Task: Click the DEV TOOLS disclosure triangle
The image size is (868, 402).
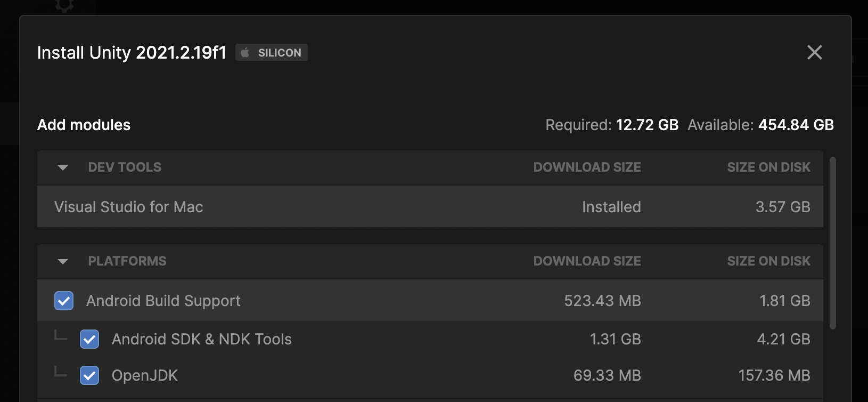Action: tap(62, 167)
